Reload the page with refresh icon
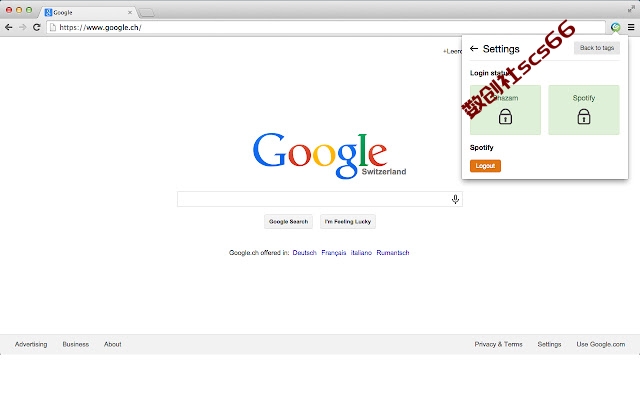 tap(37, 27)
